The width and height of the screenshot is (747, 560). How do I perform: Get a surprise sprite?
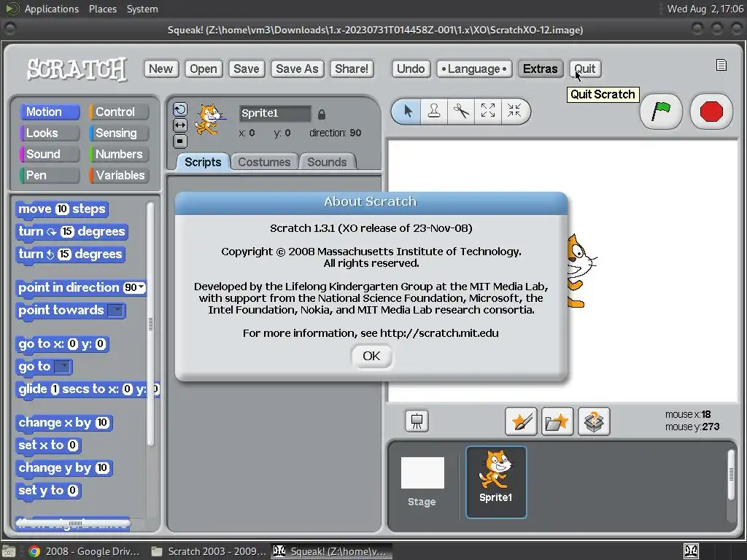594,421
